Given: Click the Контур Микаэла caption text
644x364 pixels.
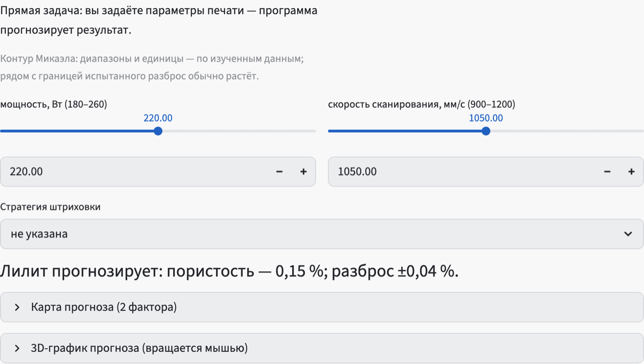Looking at the screenshot, I should (x=152, y=67).
